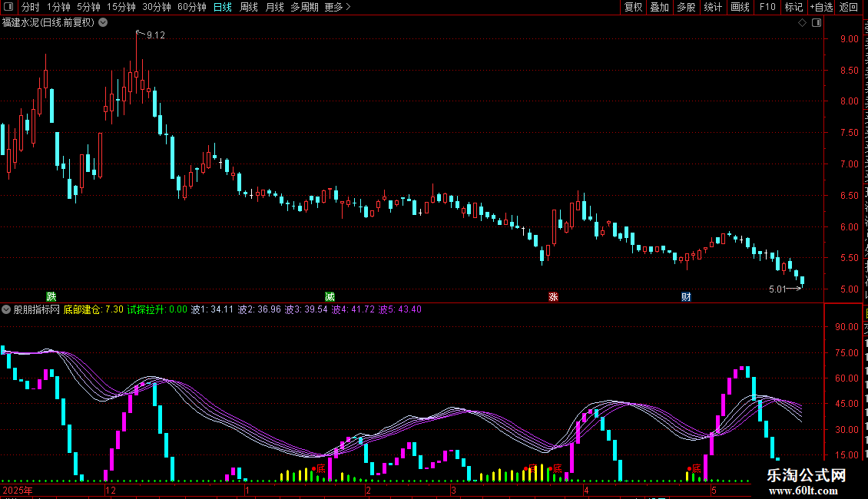The width and height of the screenshot is (868, 499).
Task: Click the red 涨 event marker
Action: (x=553, y=297)
